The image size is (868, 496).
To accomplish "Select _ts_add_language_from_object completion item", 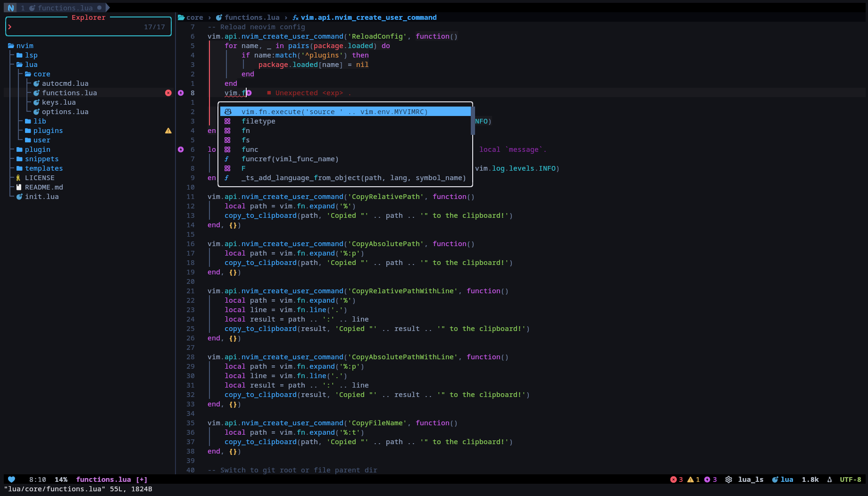I will tap(345, 178).
